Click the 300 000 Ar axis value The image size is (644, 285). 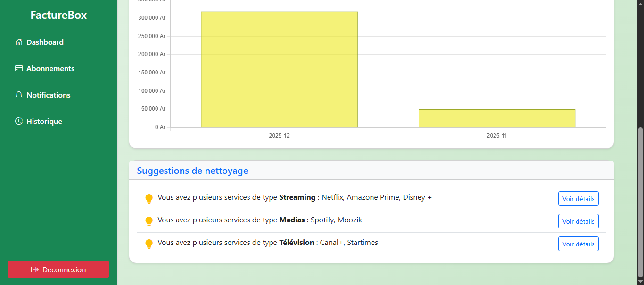point(152,18)
